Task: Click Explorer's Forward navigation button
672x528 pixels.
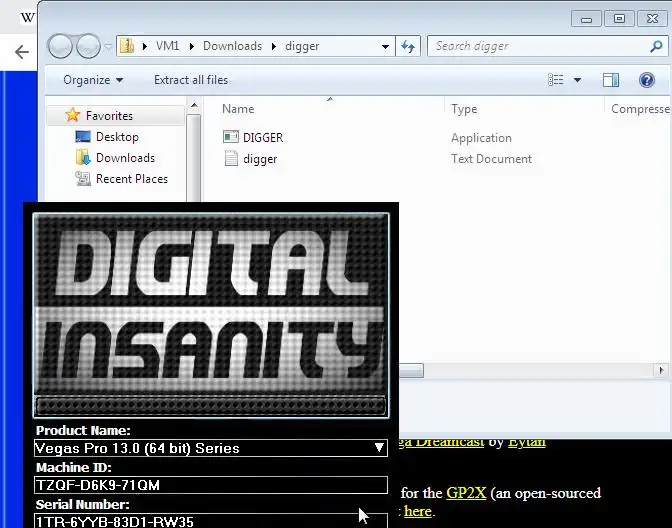Action: point(88,46)
